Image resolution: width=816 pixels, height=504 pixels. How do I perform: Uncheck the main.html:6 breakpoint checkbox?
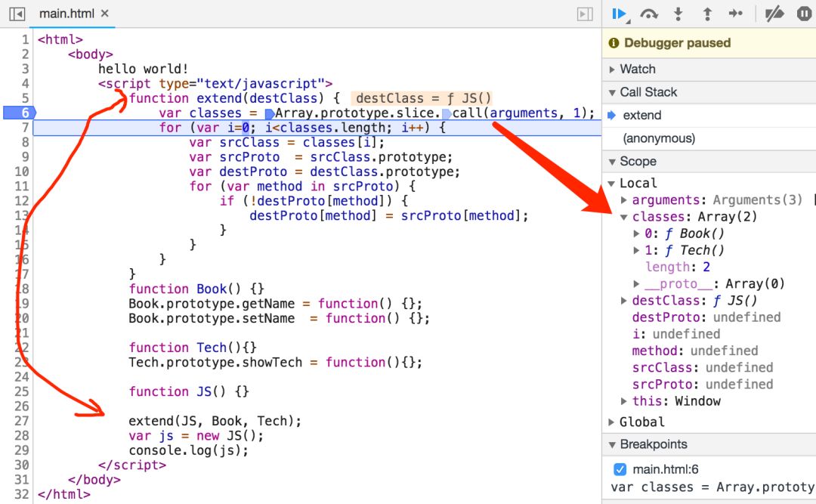pyautogui.click(x=620, y=469)
